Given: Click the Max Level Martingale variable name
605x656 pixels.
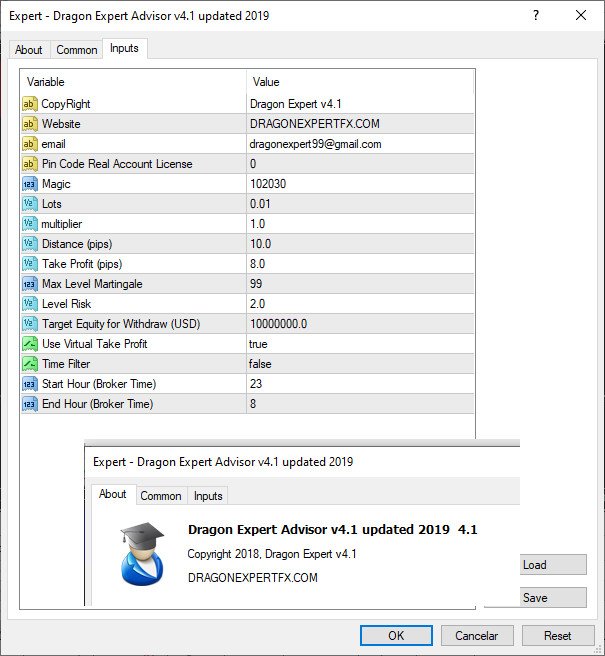Looking at the screenshot, I should [x=92, y=284].
